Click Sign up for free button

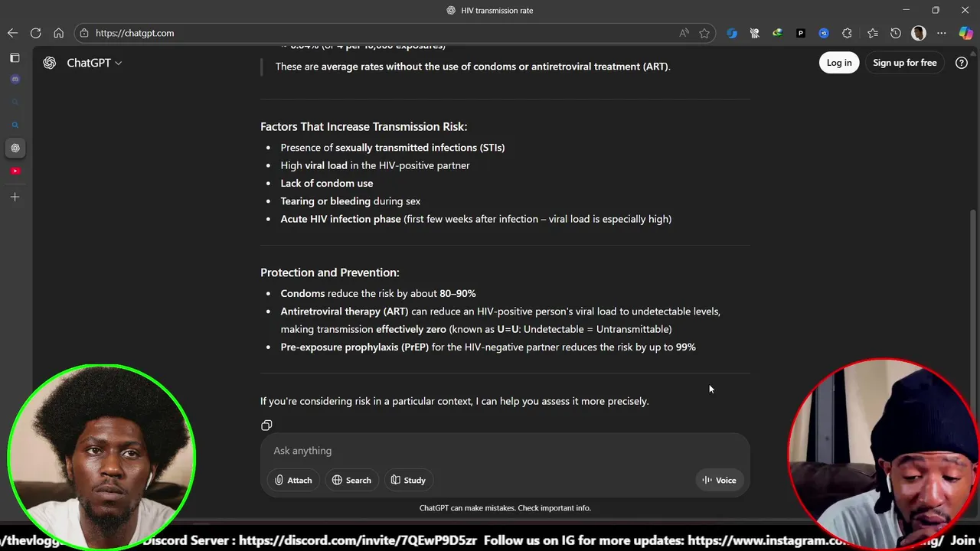pos(904,63)
